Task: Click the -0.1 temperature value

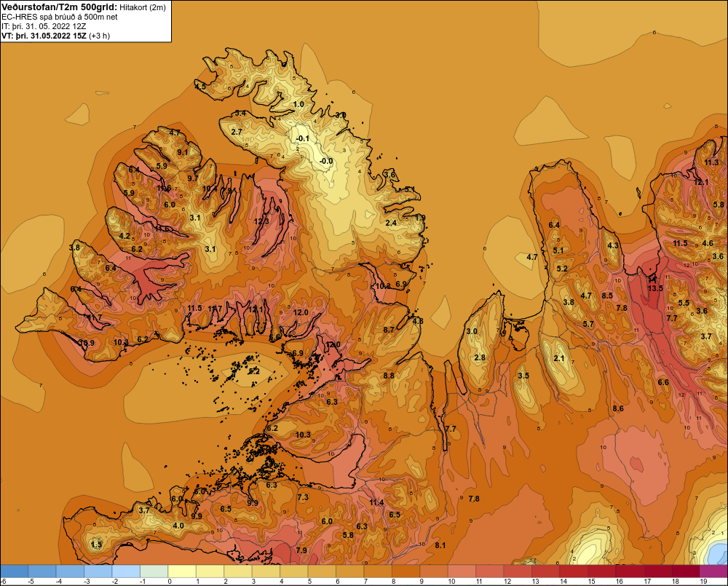Action: [302, 138]
